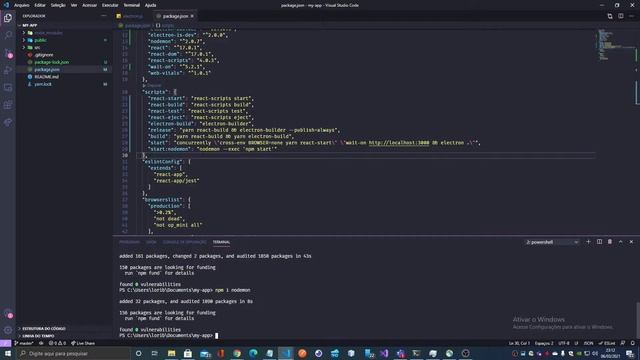The height and width of the screenshot is (360, 640).
Task: Select the package.json editor tab
Action: point(175,16)
